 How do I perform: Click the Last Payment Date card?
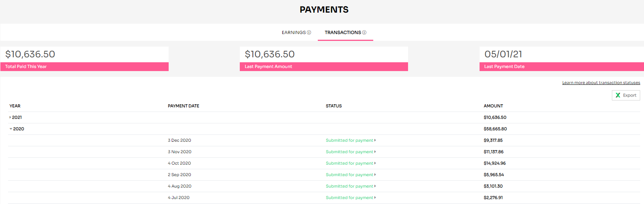click(562, 59)
